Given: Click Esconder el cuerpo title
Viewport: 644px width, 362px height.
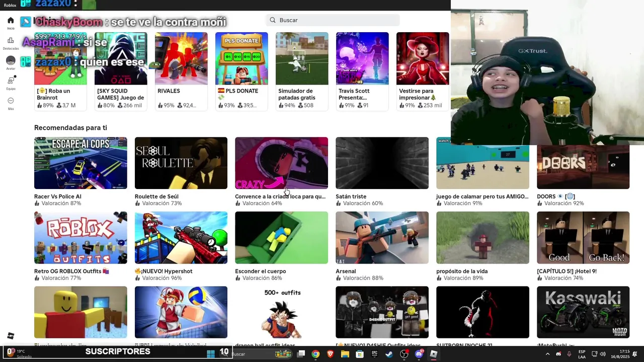Looking at the screenshot, I should point(261,271).
